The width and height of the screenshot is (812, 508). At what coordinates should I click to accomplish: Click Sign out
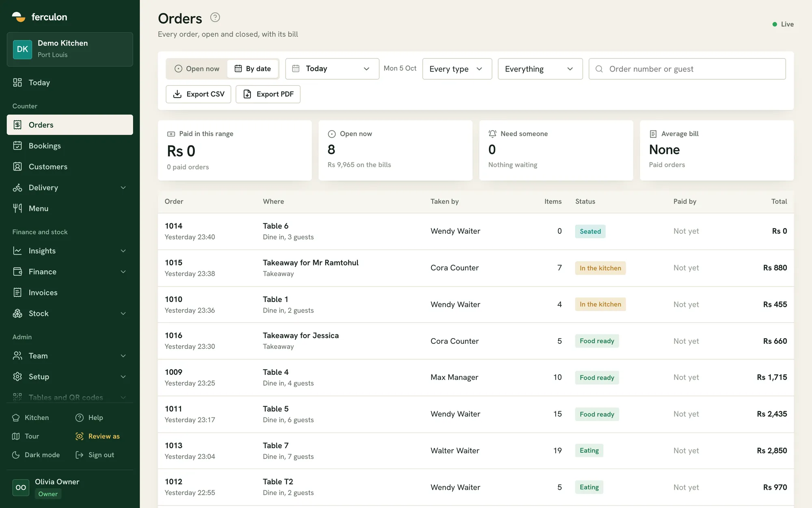95,455
